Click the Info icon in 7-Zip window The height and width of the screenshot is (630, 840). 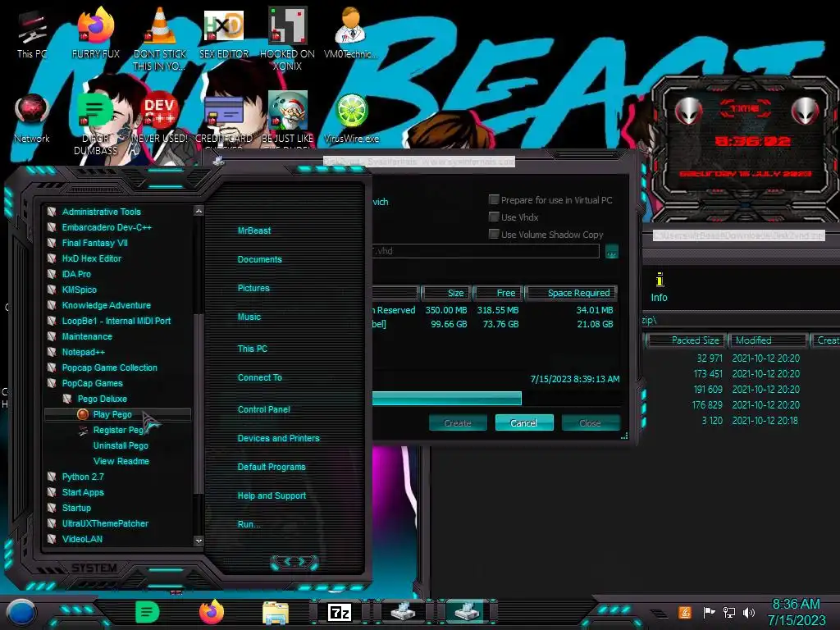660,288
